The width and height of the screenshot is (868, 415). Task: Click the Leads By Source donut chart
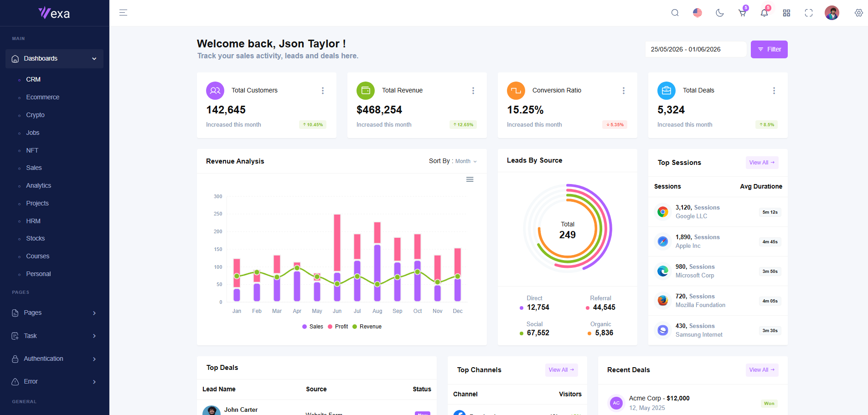(568, 228)
